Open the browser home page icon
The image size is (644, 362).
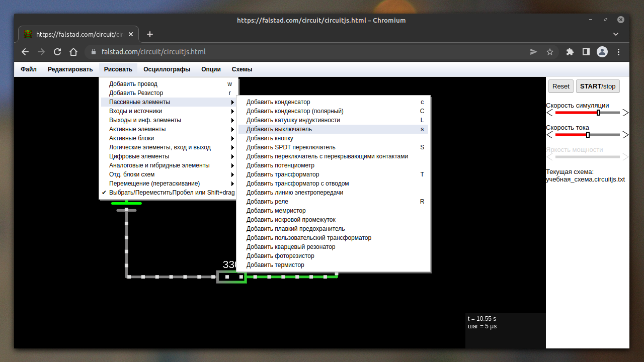[x=73, y=52]
